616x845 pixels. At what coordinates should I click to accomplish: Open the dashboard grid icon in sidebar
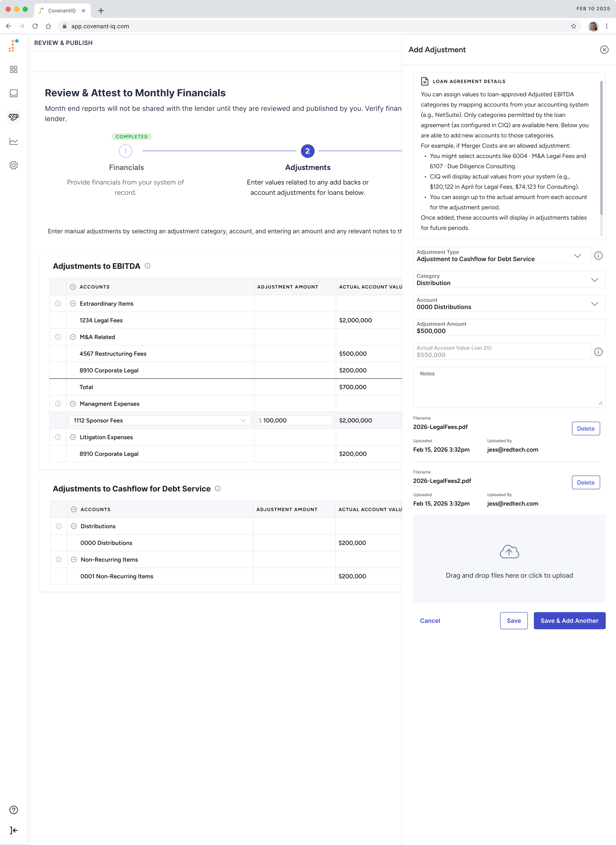coord(14,70)
